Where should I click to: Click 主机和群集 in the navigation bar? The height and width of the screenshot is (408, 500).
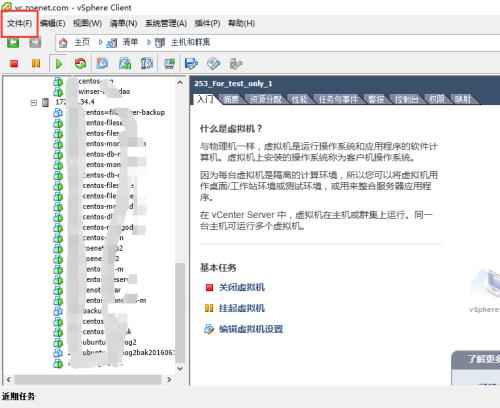coord(190,42)
